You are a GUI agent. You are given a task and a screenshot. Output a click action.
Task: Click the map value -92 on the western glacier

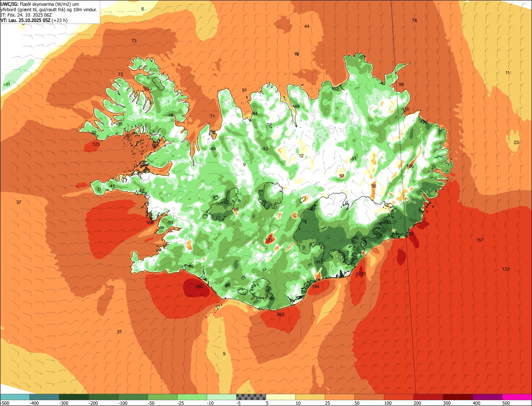[225, 202]
